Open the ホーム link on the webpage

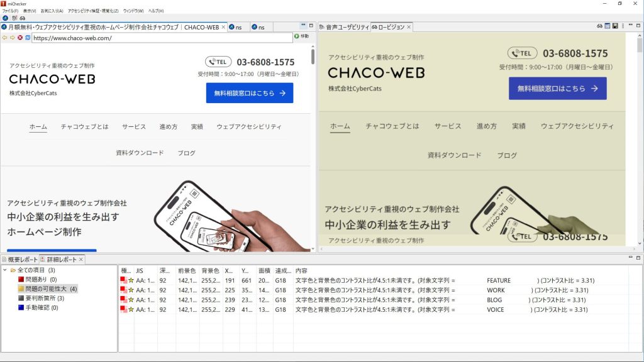tap(36, 126)
